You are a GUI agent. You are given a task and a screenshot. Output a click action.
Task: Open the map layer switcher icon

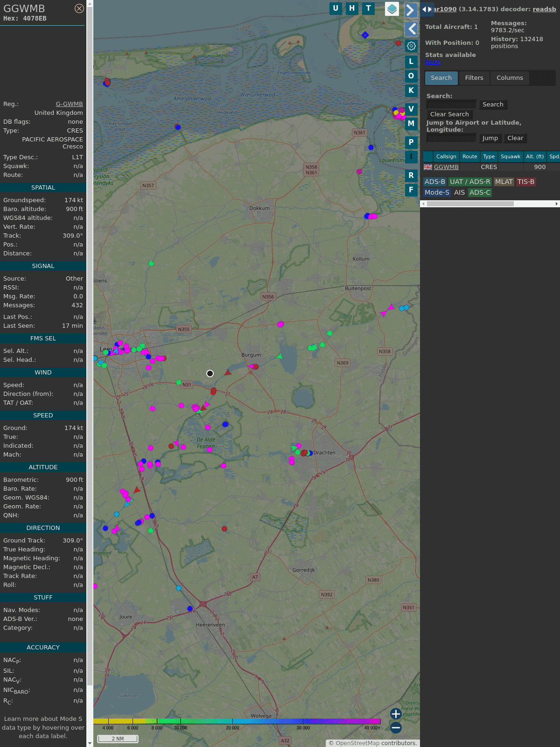[392, 9]
